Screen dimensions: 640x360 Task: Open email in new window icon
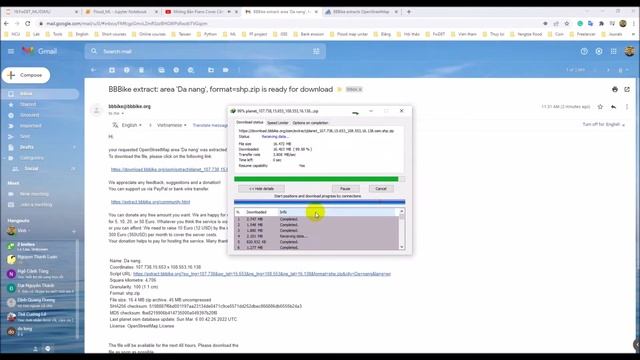tap(627, 89)
